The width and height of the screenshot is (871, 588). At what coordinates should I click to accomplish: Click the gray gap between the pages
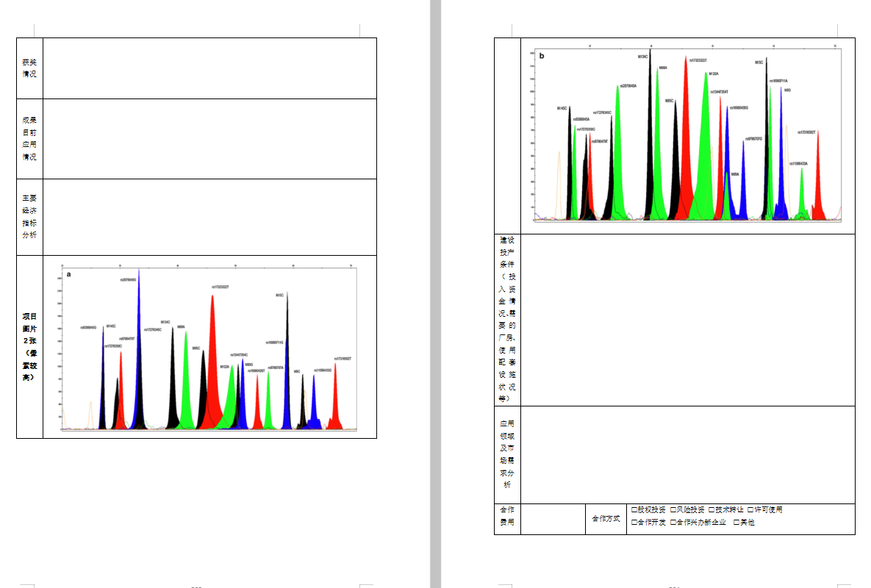tap(435, 294)
